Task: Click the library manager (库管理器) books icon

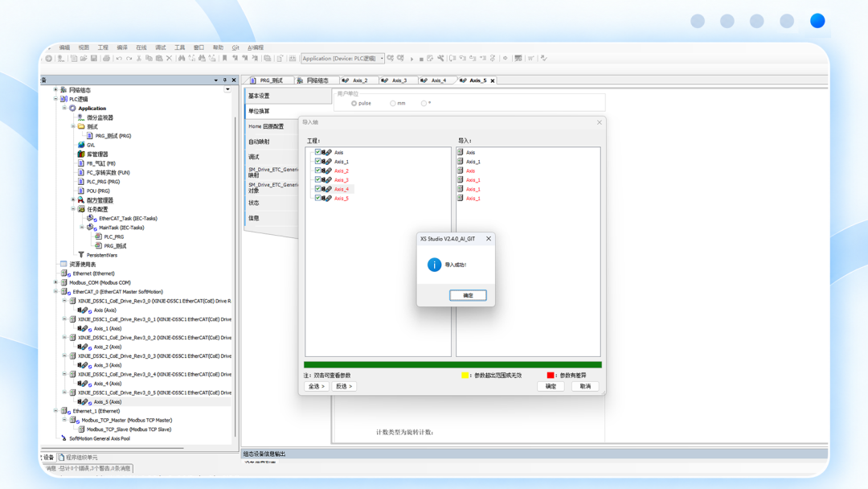Action: (81, 154)
